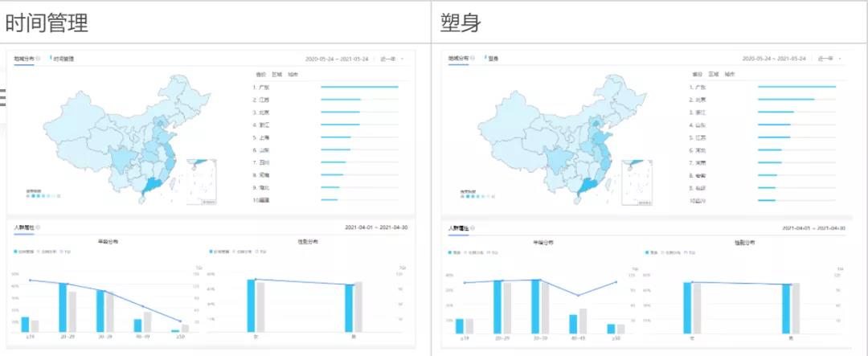Click help icon next to 地域分布 in 时间管理 panel

pos(39,59)
